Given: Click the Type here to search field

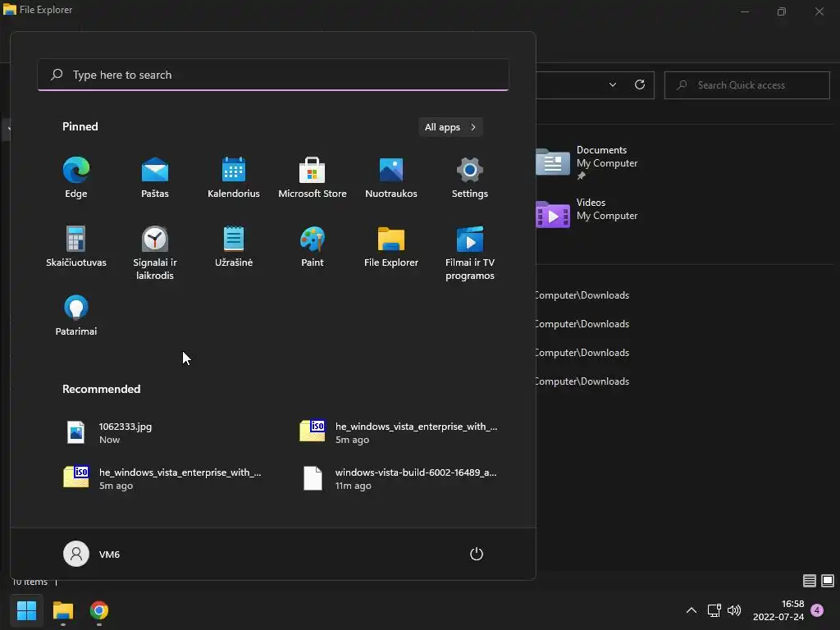Looking at the screenshot, I should pos(273,75).
